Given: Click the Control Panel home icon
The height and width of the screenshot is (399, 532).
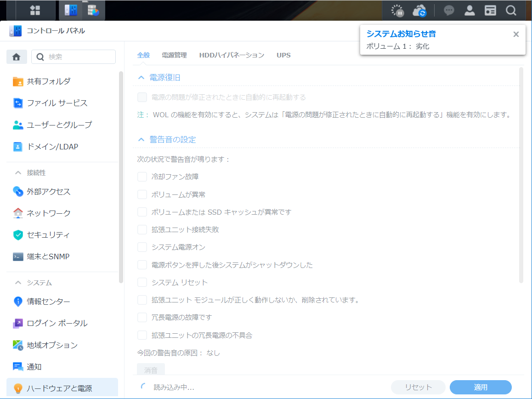Looking at the screenshot, I should (16, 57).
